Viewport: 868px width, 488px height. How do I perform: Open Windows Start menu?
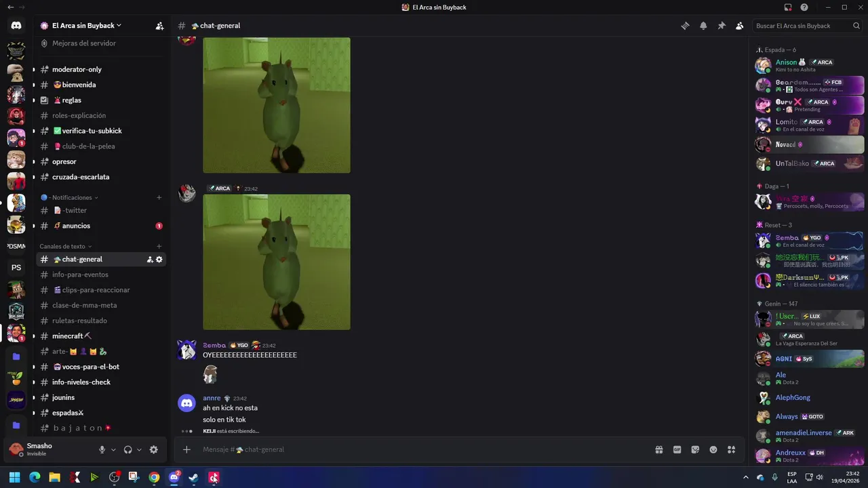(x=15, y=477)
